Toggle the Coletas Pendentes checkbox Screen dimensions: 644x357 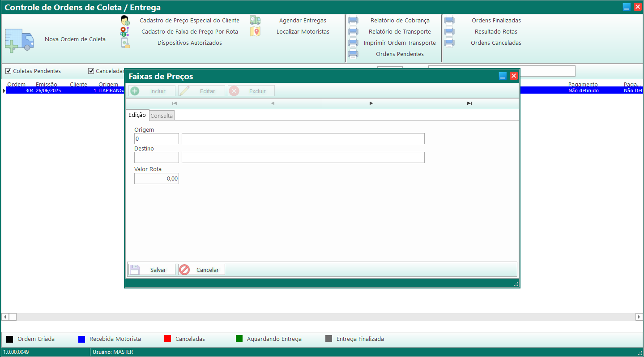[x=8, y=71]
